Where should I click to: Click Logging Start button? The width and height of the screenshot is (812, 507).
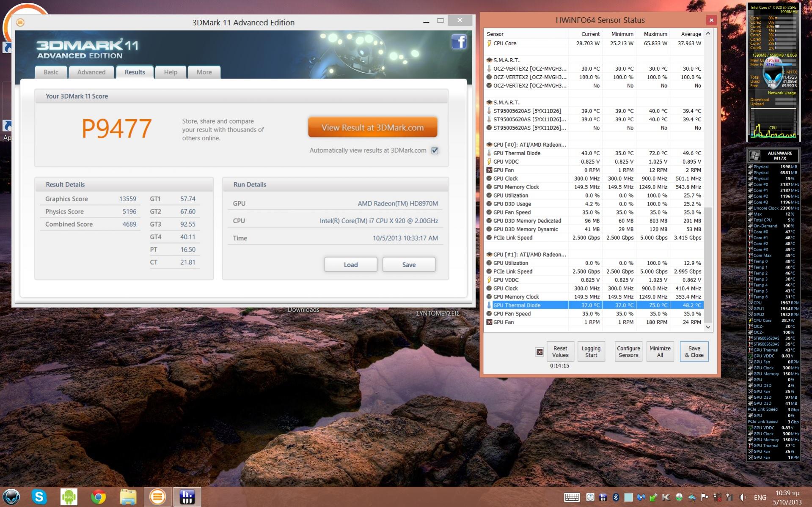coord(591,352)
